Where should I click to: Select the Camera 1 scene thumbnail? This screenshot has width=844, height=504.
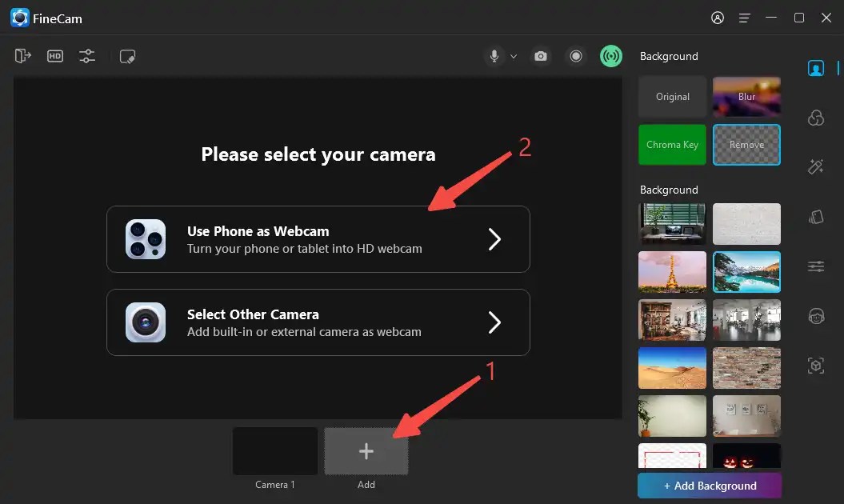click(x=275, y=451)
